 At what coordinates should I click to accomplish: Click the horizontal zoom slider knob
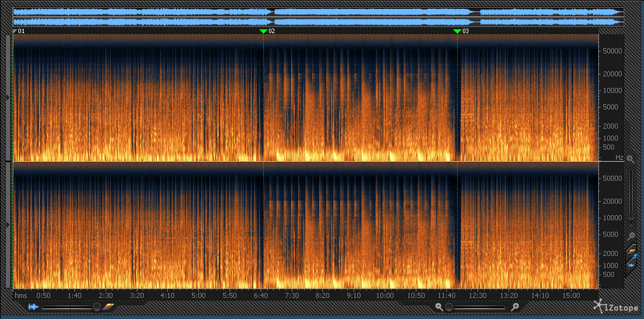pyautogui.click(x=449, y=307)
